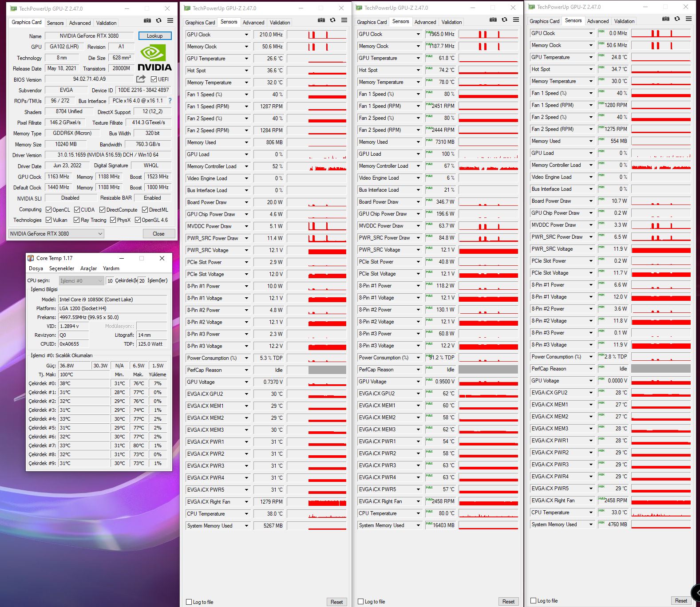Toggle the Vulkan checkbox

click(x=49, y=220)
